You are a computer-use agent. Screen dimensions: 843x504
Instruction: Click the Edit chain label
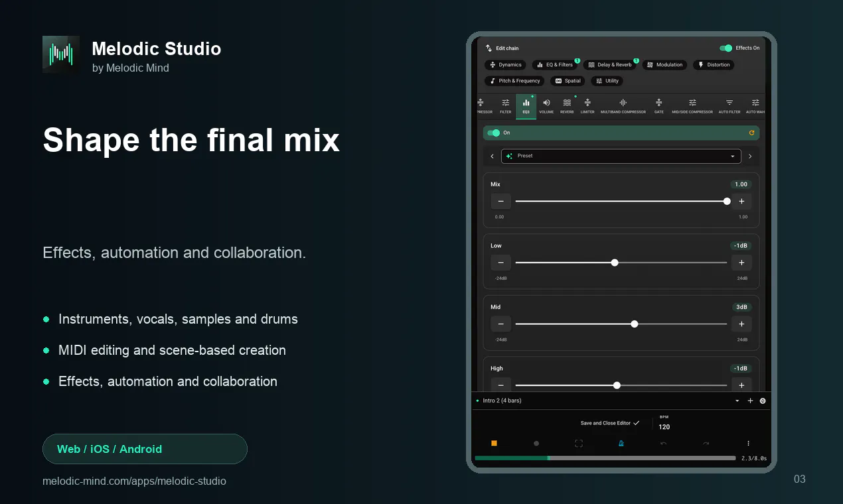507,48
